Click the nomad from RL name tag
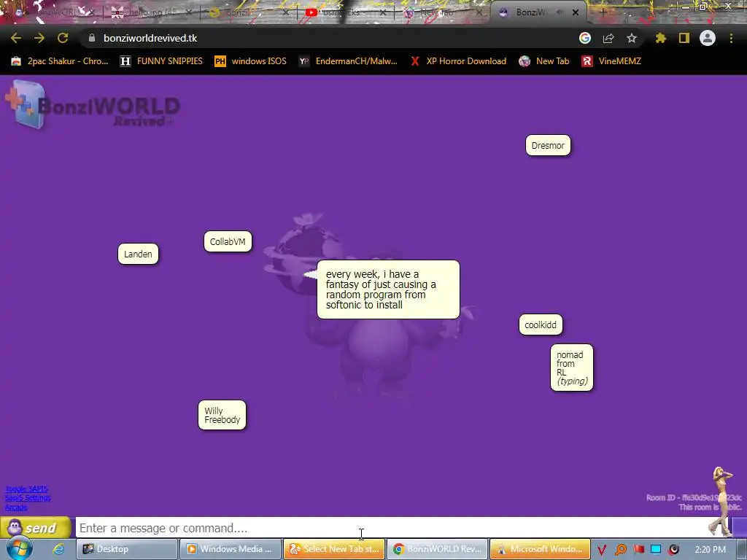The width and height of the screenshot is (747, 560). [x=572, y=367]
